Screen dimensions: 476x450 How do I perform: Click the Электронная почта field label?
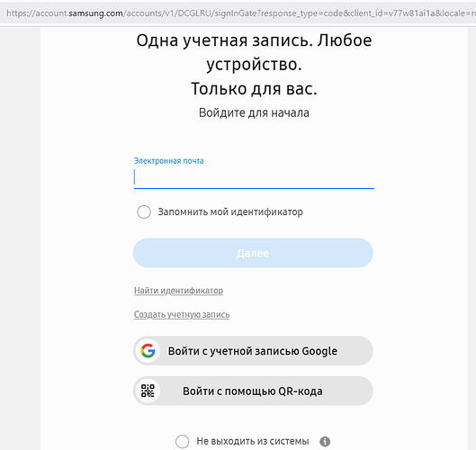[169, 160]
